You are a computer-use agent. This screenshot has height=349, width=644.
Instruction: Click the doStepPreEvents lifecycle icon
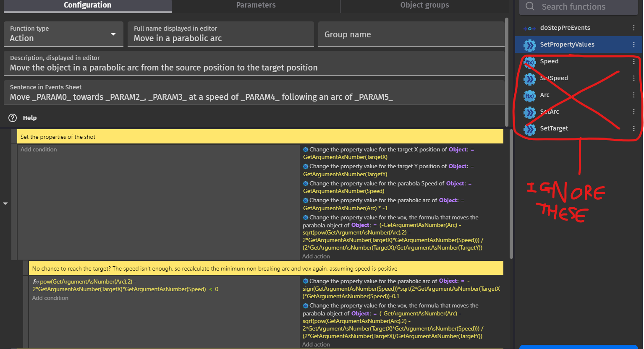(529, 28)
